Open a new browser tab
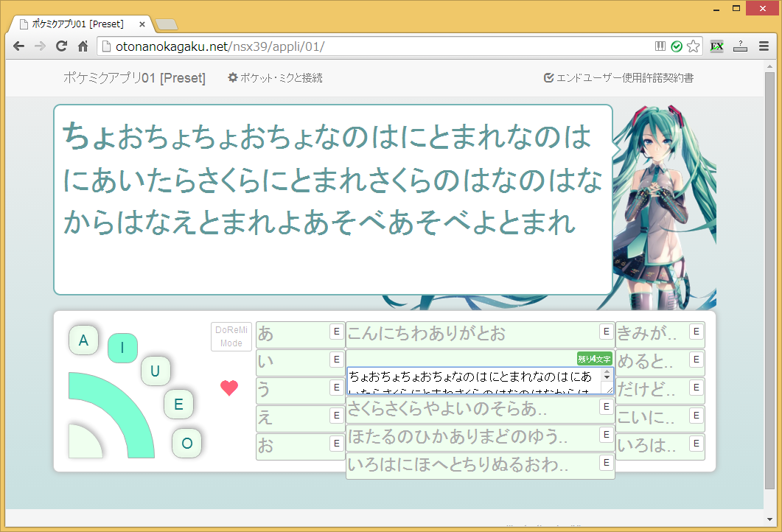Screen dimensions: 782x532 [x=166, y=24]
